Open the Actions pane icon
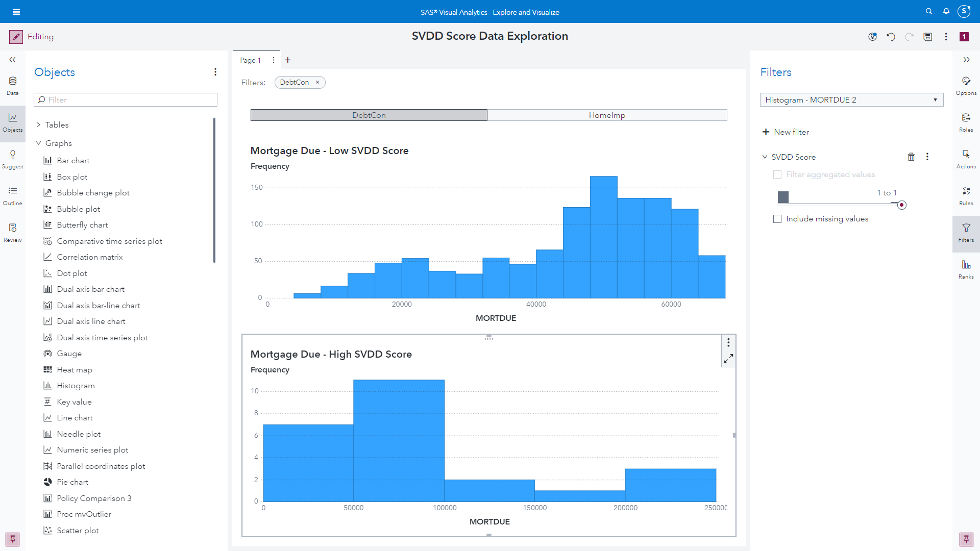This screenshot has width=980, height=551. click(966, 159)
